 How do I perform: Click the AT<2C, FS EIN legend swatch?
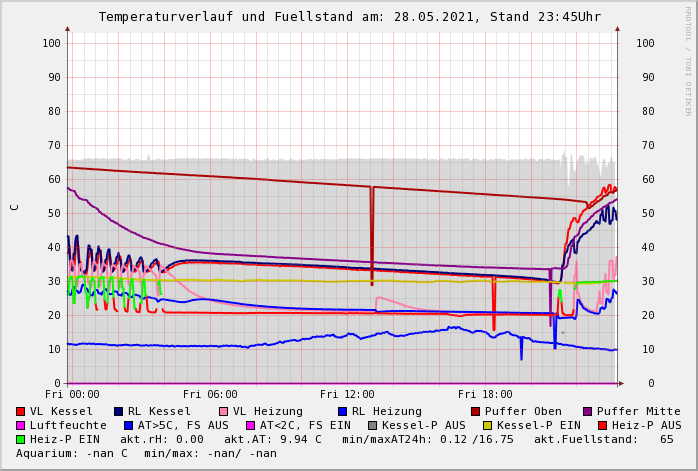click(252, 425)
